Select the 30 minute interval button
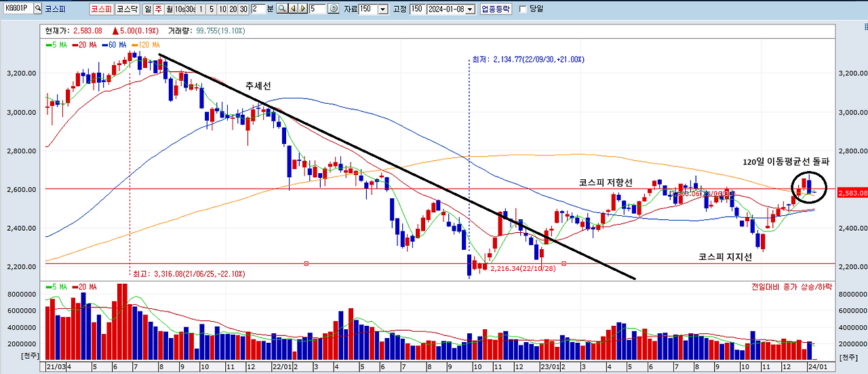The height and width of the screenshot is (374, 868). coord(243,9)
